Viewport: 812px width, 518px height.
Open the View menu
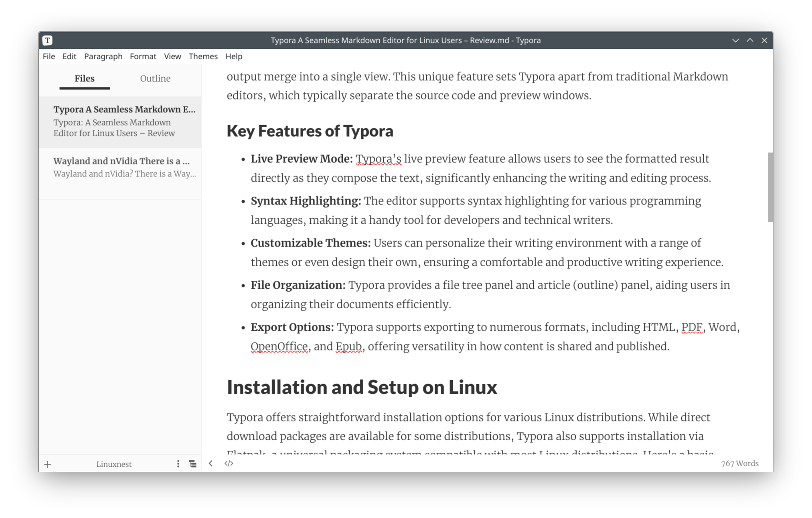pos(172,56)
